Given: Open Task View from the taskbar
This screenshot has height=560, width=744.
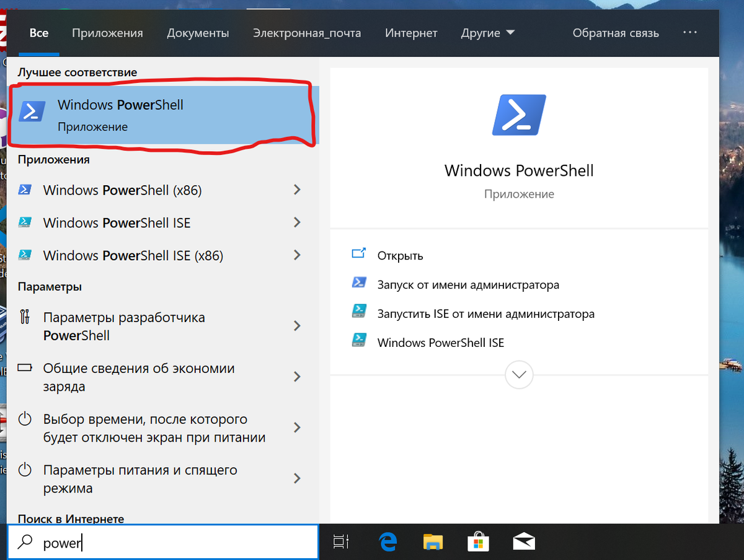Looking at the screenshot, I should pyautogui.click(x=341, y=542).
